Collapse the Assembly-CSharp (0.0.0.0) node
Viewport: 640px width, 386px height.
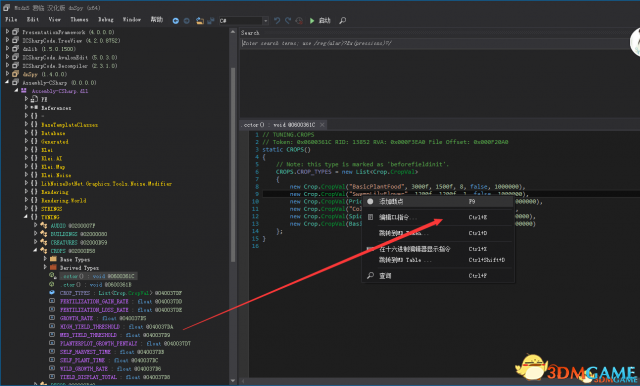7,82
